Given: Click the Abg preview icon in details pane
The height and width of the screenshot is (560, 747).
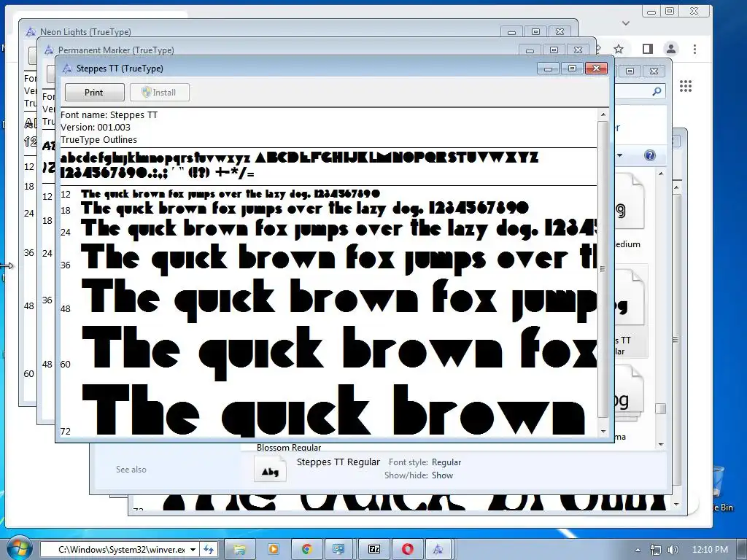Looking at the screenshot, I should tap(270, 469).
